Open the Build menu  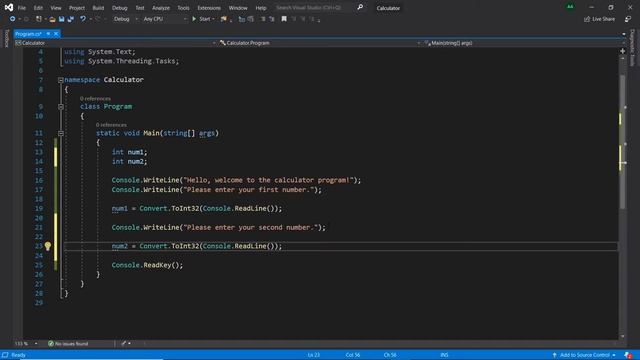click(98, 8)
